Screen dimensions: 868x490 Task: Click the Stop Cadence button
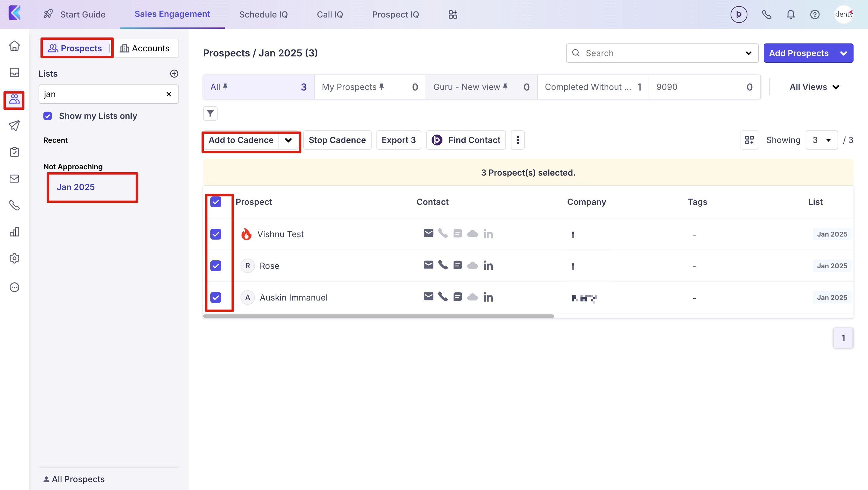(x=337, y=140)
